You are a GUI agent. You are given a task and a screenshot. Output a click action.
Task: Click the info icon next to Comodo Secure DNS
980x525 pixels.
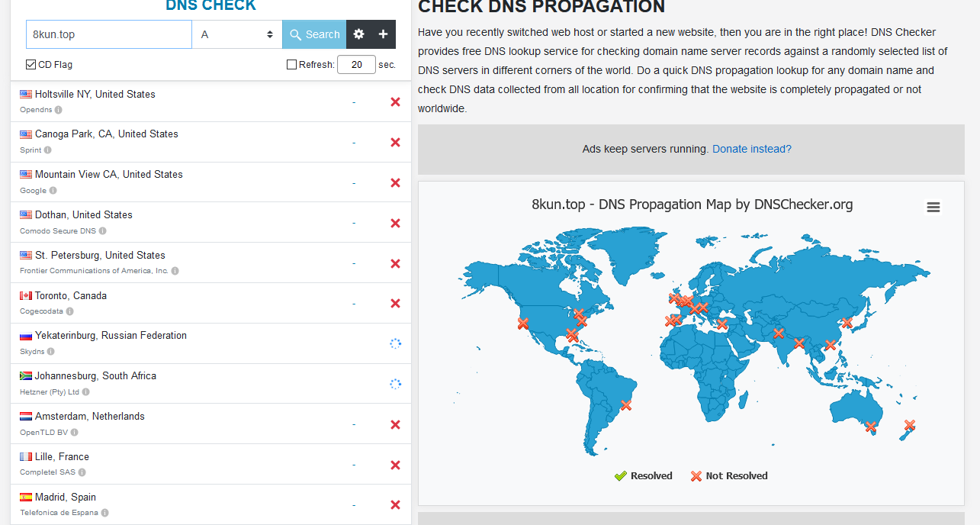coord(103,230)
